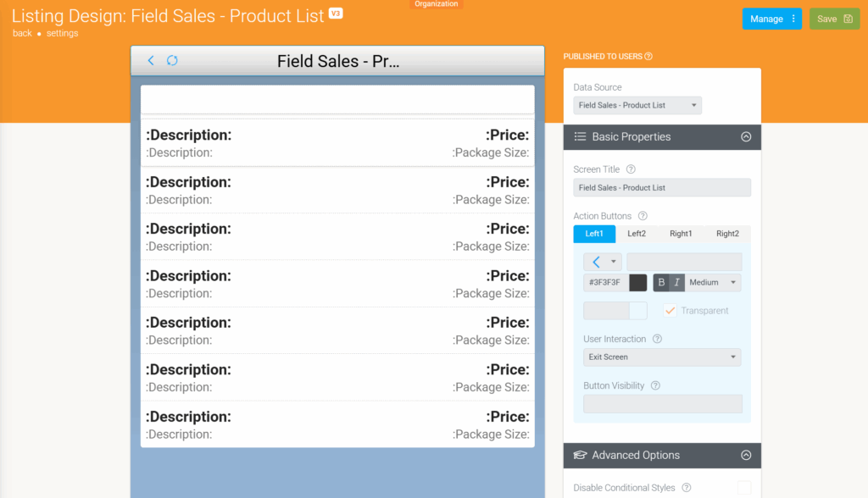Open the Medium font size dropdown
This screenshot has width=868, height=498.
tap(712, 282)
